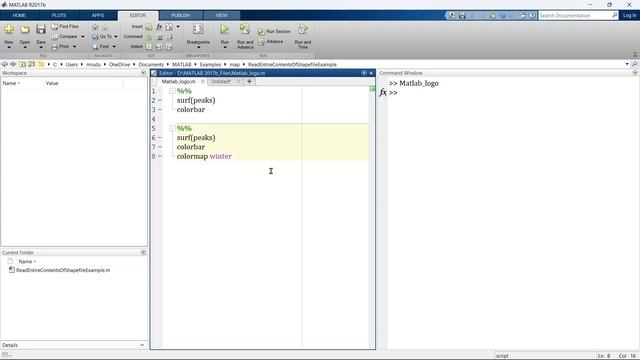Switch to the PUBLISH ribbon tab
The image size is (640, 360).
[x=180, y=16]
